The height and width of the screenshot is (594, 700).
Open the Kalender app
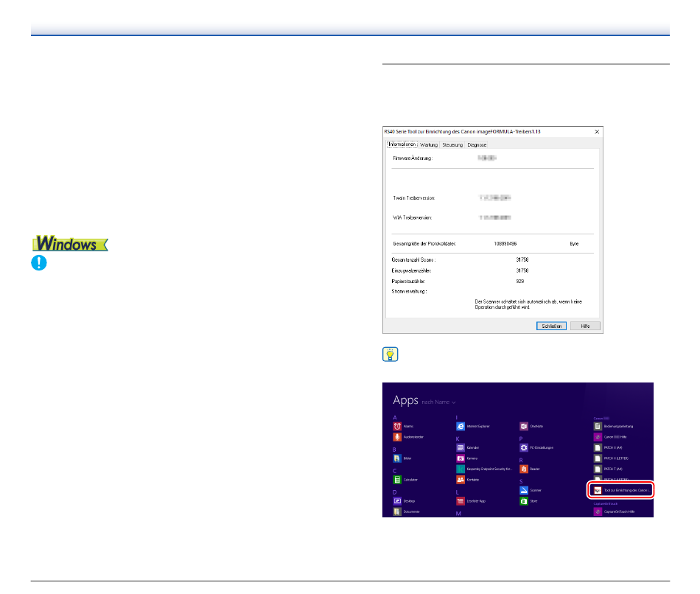pos(461,447)
